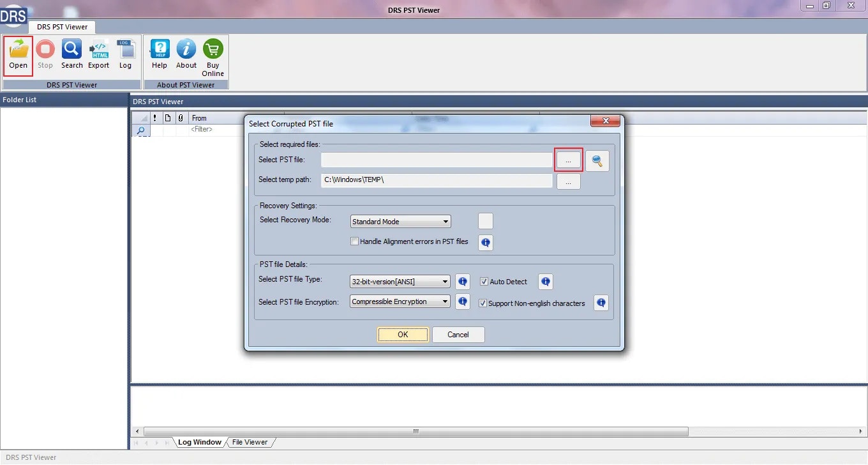
Task: Click info icon next to PST file Encryption dropdown
Action: click(x=463, y=301)
